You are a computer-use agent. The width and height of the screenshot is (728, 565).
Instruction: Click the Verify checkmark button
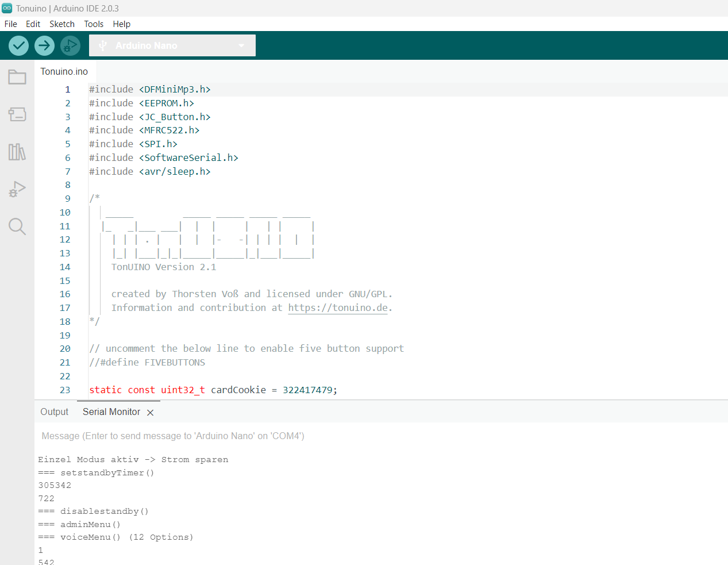[x=19, y=45]
